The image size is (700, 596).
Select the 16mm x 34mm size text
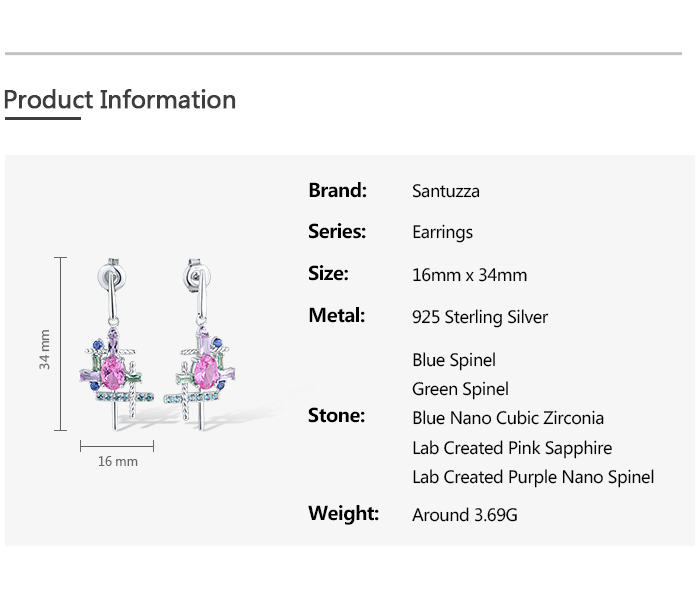point(470,275)
